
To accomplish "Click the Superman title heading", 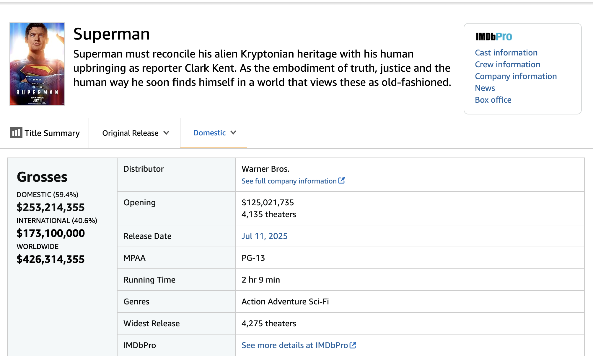I will tap(112, 34).
